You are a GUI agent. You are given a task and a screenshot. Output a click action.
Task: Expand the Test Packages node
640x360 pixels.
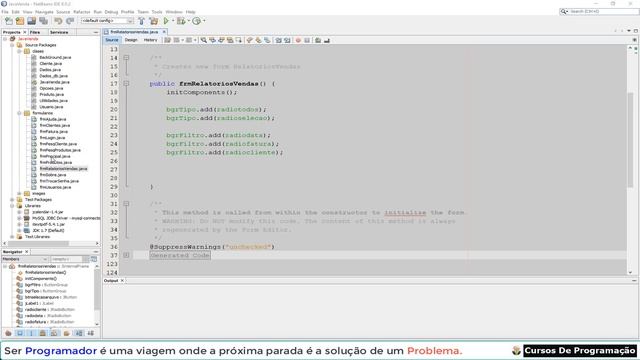[12, 200]
